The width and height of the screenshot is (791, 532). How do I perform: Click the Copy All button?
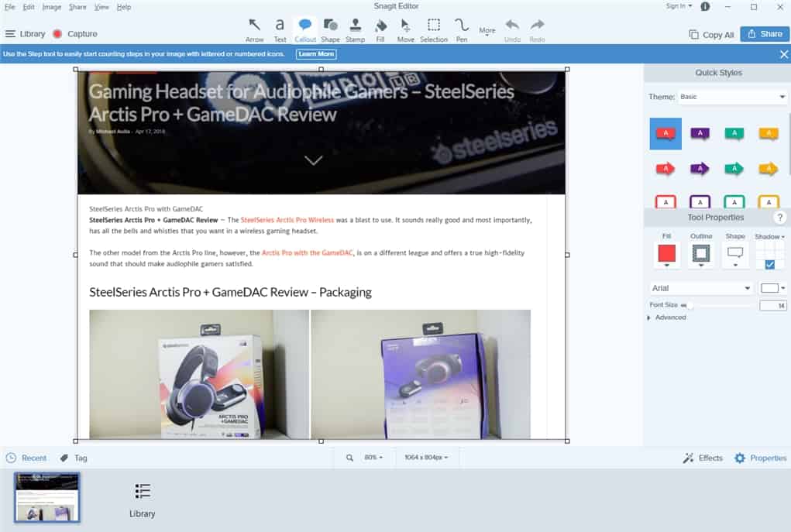pyautogui.click(x=711, y=34)
